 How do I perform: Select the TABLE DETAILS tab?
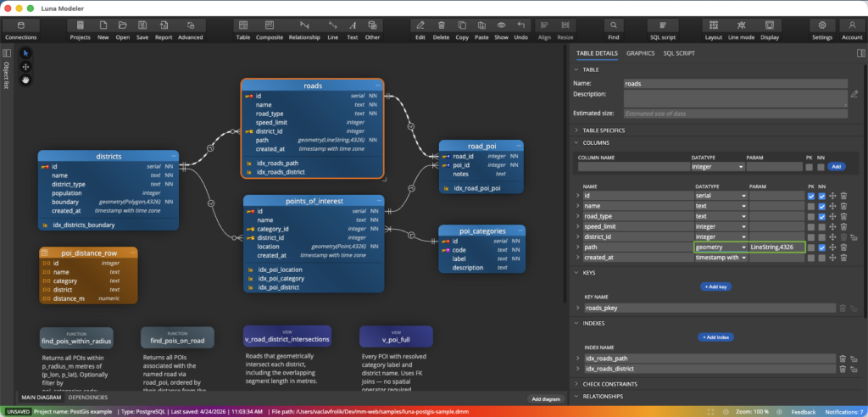coord(598,53)
